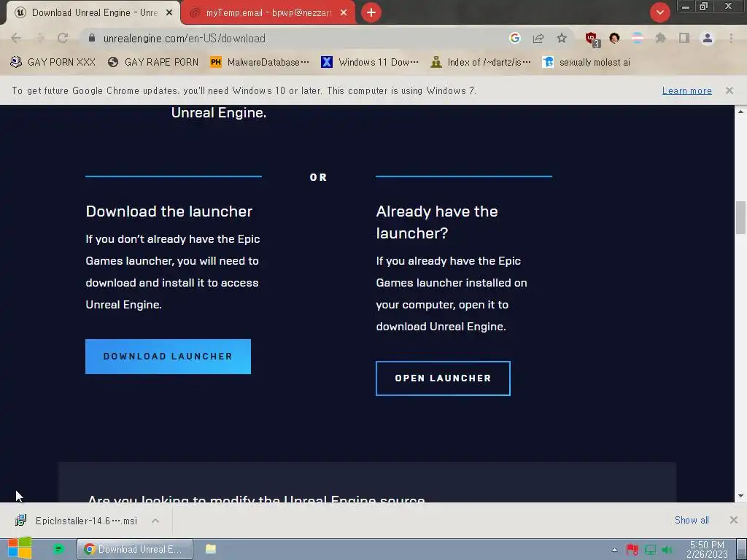Open the striped flag extension icon
This screenshot has height=560, width=747.
638,38
